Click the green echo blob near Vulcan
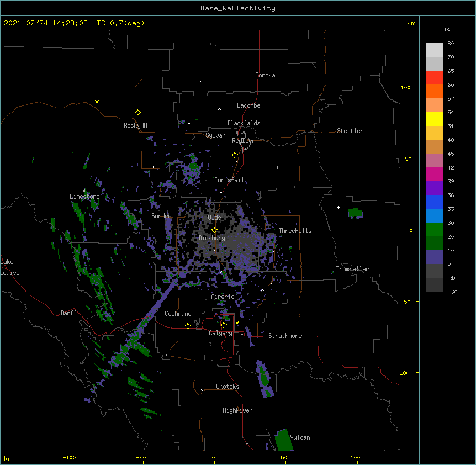The image size is (476, 465). (x=283, y=440)
